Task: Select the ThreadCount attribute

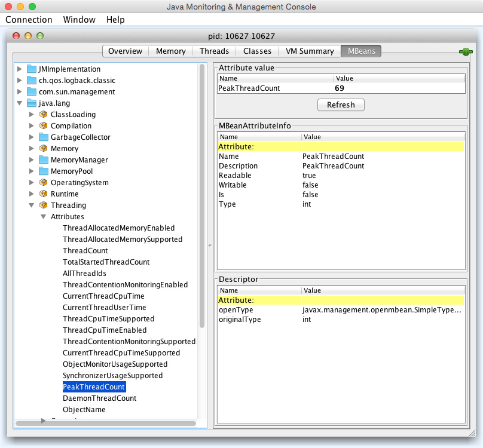Action: tap(85, 251)
